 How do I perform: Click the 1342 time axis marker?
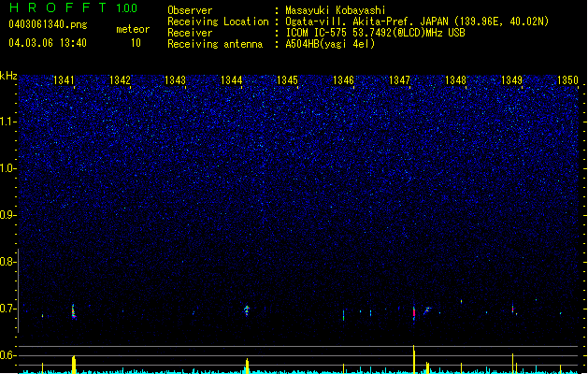[x=120, y=80]
